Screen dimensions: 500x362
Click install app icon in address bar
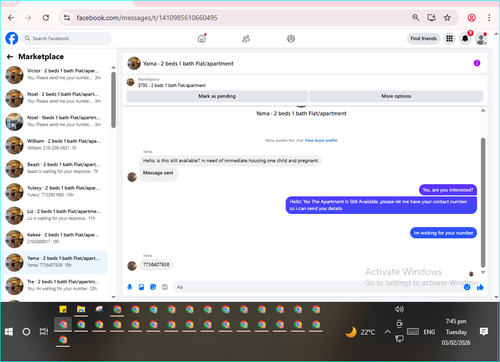(x=432, y=17)
